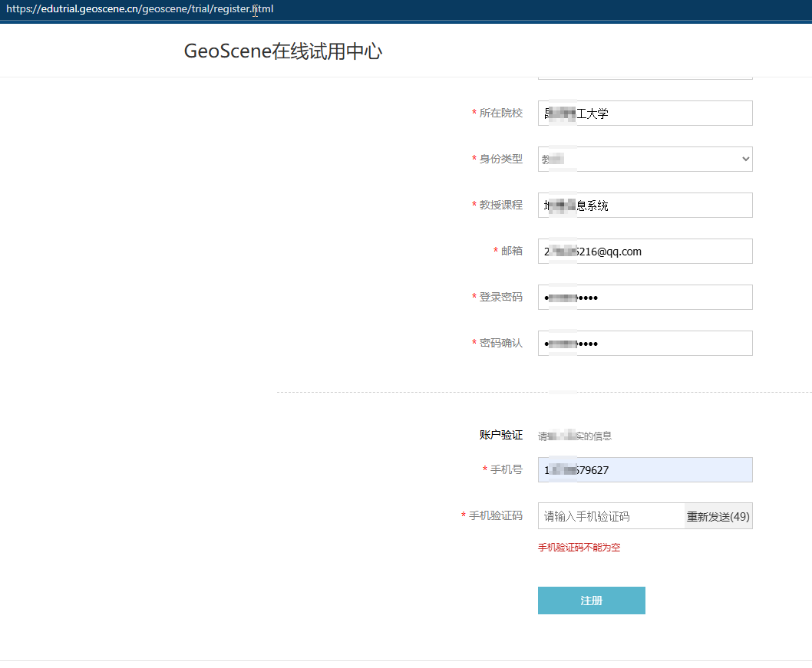This screenshot has width=812, height=668.
Task: Click the 身份类型 label
Action: (500, 159)
